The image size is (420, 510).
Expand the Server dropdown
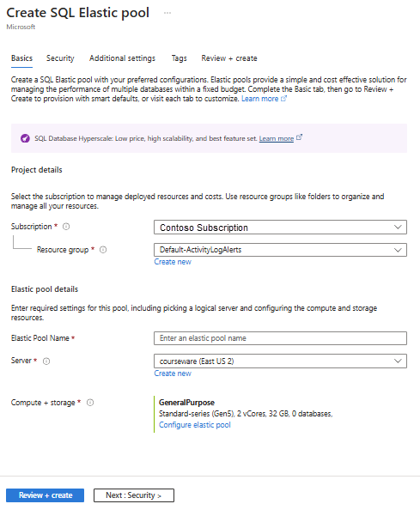tap(280, 361)
